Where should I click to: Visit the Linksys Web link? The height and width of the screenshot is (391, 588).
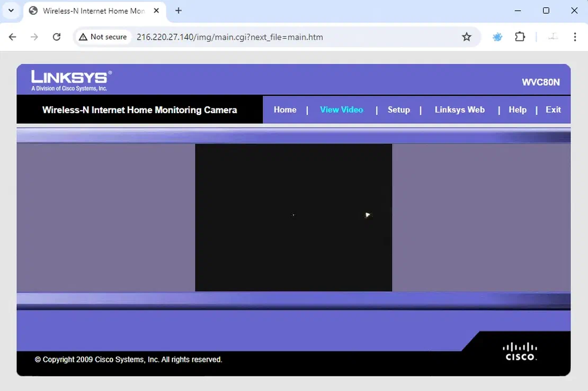click(x=459, y=110)
